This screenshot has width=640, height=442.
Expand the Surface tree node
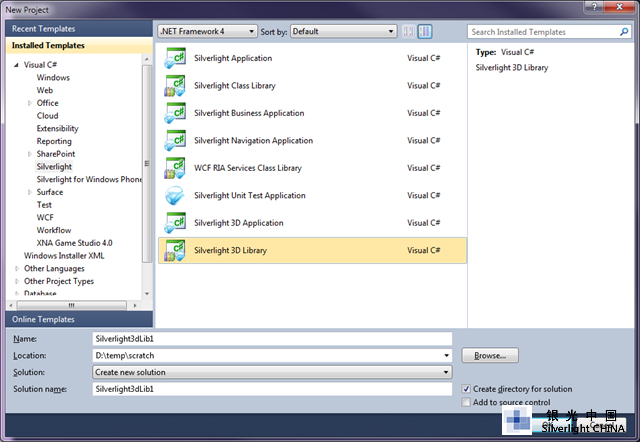[29, 192]
